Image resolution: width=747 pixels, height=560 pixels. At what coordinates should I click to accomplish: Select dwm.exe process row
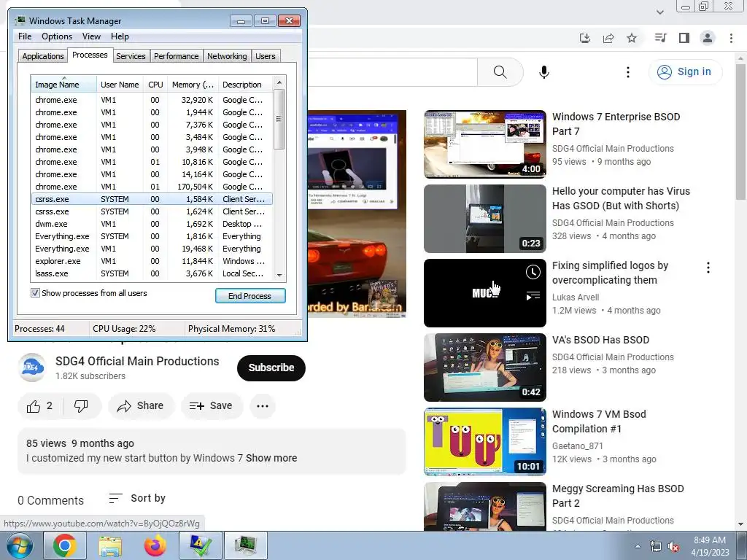pos(152,224)
